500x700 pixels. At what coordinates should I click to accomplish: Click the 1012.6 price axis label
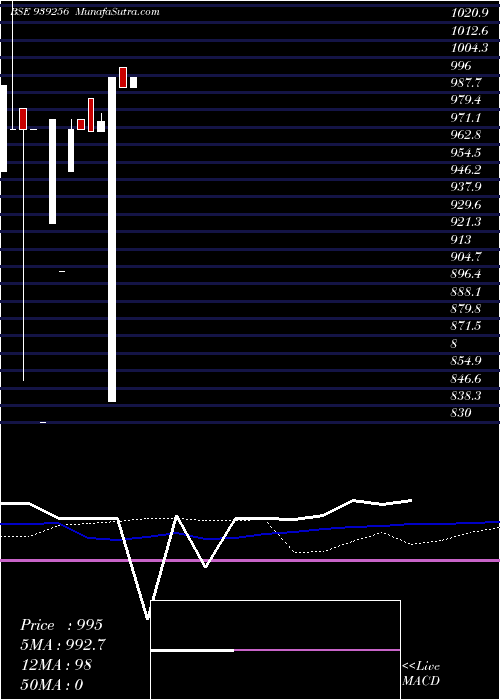469,30
